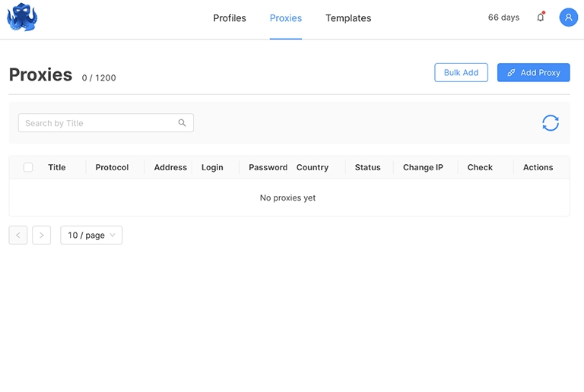
Task: Open the notifications bell
Action: tap(541, 17)
